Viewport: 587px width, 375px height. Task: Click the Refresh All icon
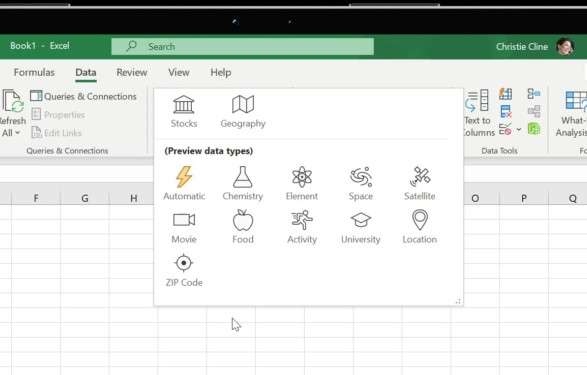[x=13, y=101]
